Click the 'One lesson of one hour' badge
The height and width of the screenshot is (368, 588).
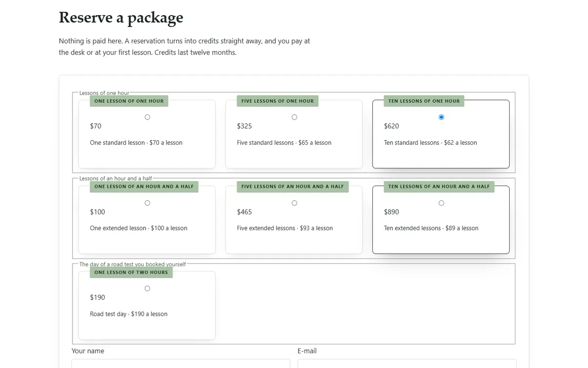tap(129, 101)
